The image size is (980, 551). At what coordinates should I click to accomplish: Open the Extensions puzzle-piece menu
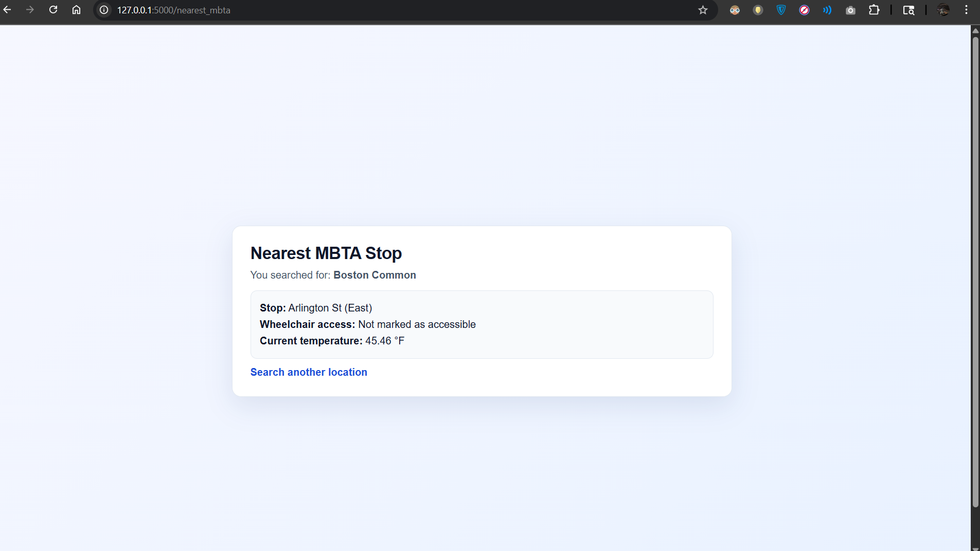click(x=874, y=10)
